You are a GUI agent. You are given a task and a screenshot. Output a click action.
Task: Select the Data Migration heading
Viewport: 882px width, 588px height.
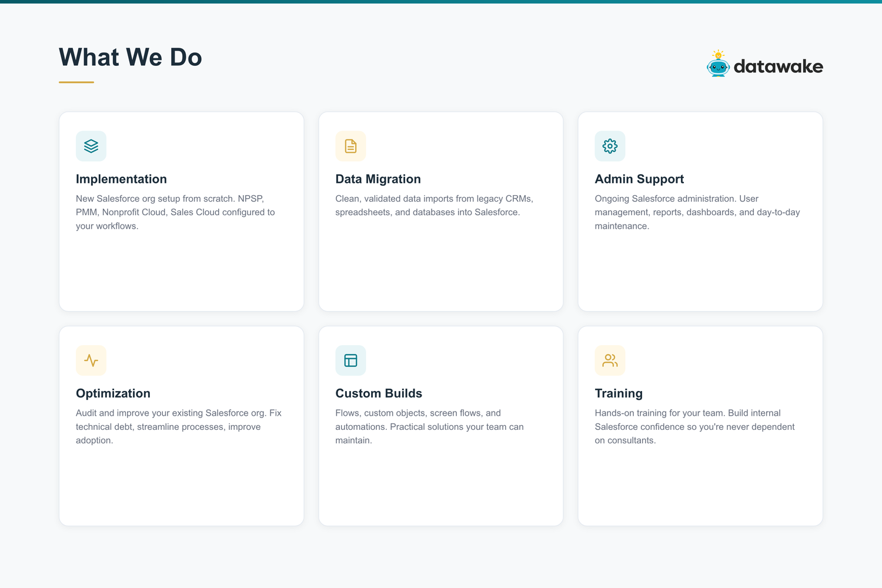click(378, 179)
